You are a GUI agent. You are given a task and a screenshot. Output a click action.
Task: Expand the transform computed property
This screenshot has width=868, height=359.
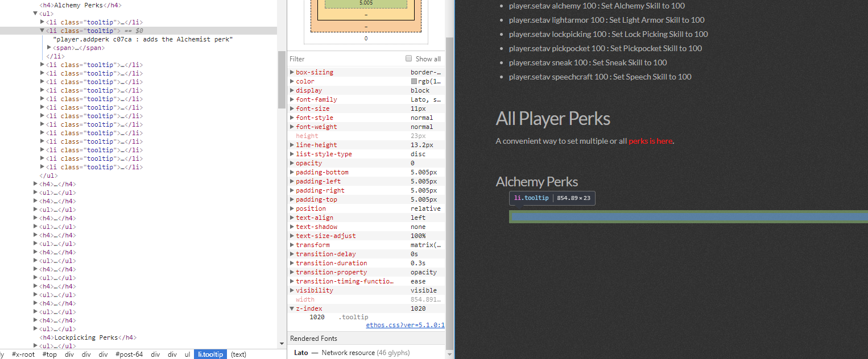(x=292, y=245)
